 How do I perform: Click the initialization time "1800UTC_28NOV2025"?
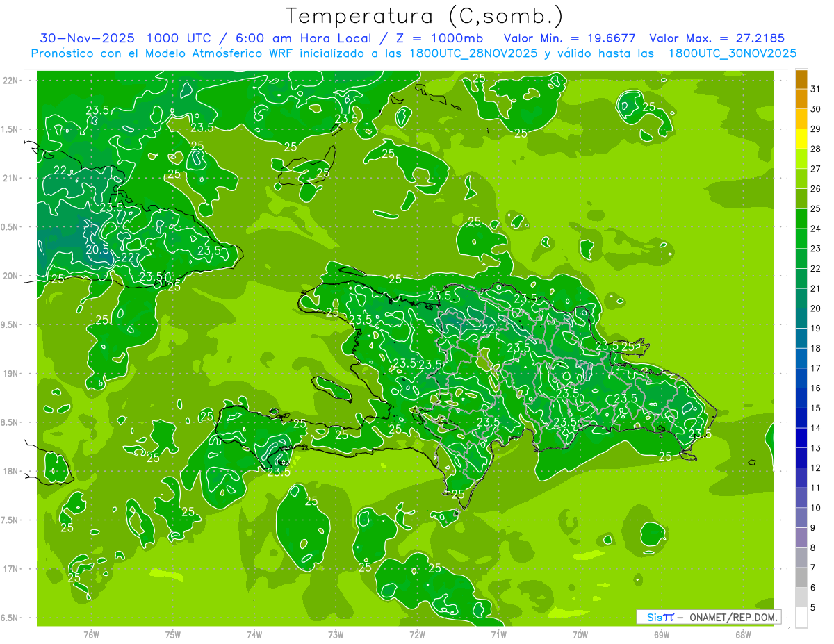point(473,53)
